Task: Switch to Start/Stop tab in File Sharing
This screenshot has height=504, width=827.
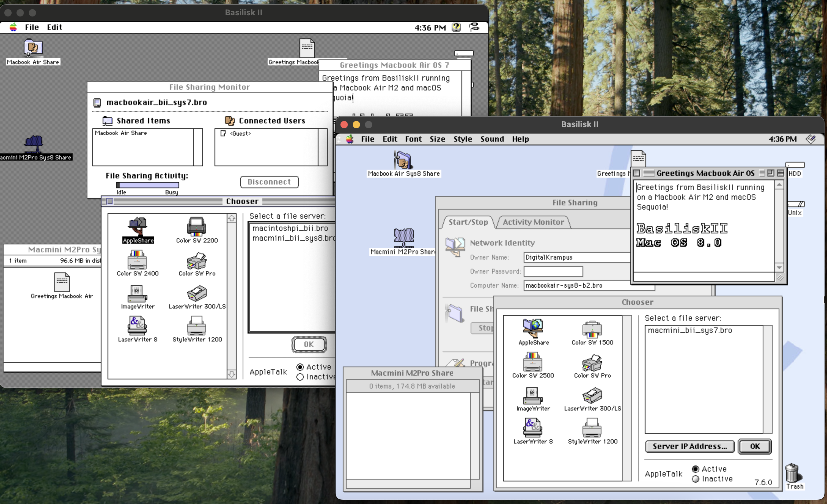Action: (468, 222)
